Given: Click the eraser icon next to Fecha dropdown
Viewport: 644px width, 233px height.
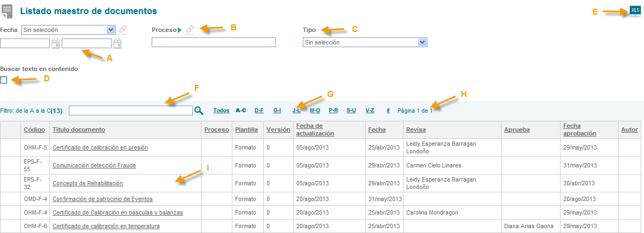Looking at the screenshot, I should coord(123,30).
